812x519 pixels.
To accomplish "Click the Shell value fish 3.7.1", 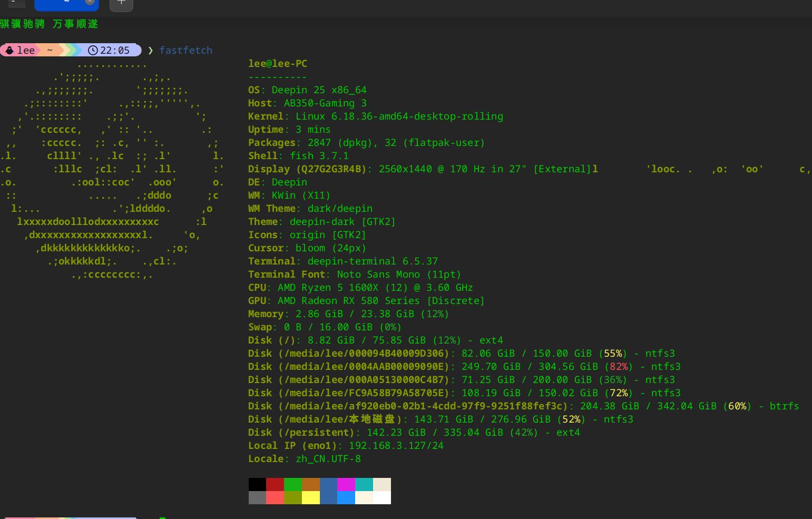I will coord(319,156).
